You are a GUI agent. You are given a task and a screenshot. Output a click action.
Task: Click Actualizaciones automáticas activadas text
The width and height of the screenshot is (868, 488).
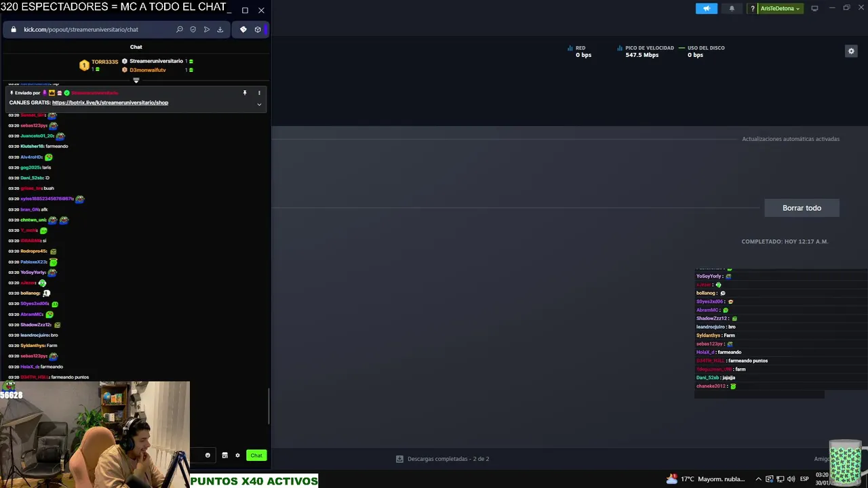coord(791,139)
